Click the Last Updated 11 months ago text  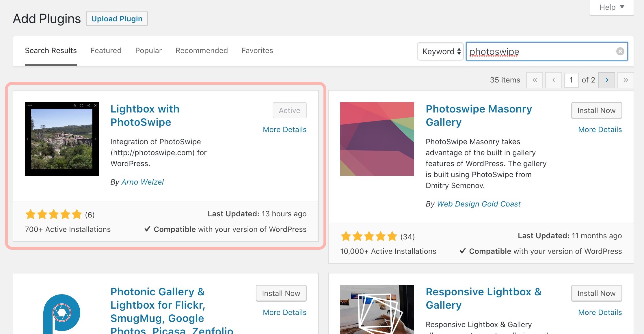pyautogui.click(x=570, y=236)
